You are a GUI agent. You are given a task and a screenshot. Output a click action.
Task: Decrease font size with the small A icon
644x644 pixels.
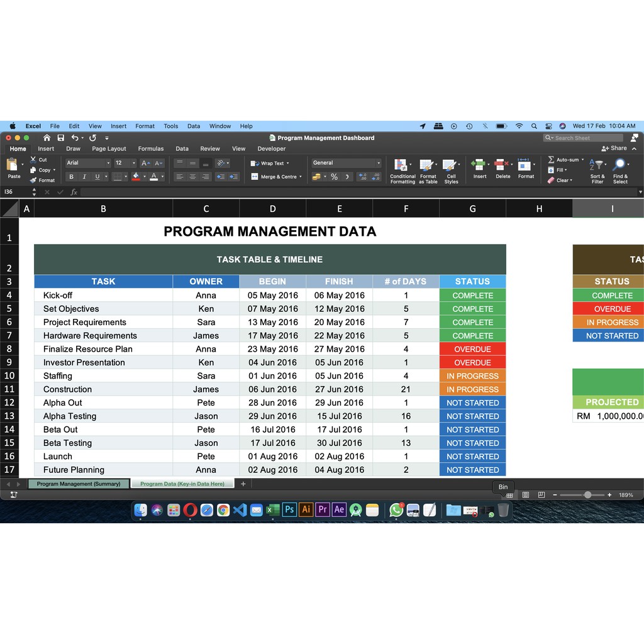[158, 163]
